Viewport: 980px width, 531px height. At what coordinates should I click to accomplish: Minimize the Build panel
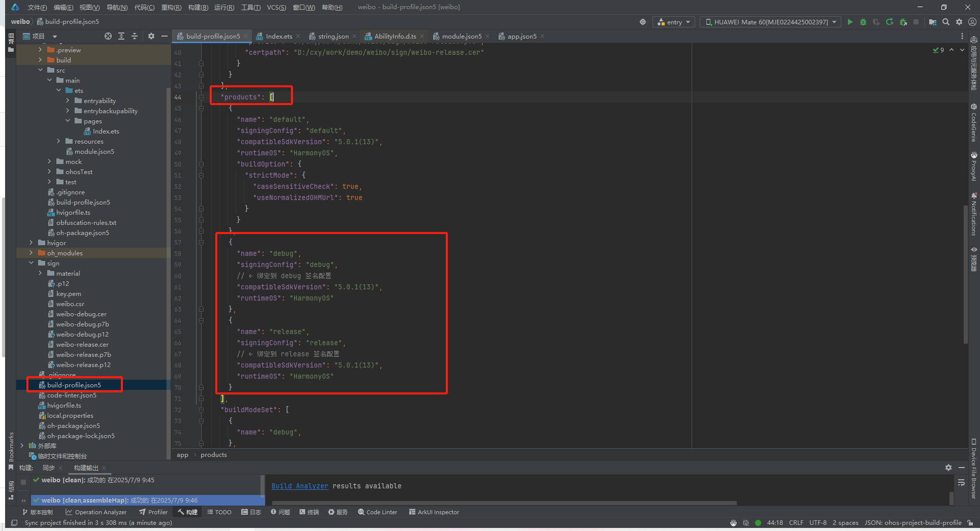962,468
